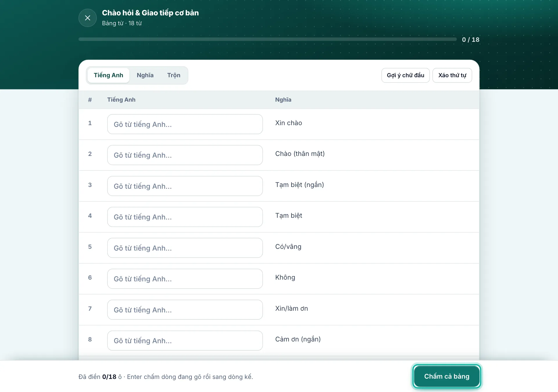Click the meaning Không
Image resolution: width=558 pixels, height=392 pixels.
click(285, 277)
